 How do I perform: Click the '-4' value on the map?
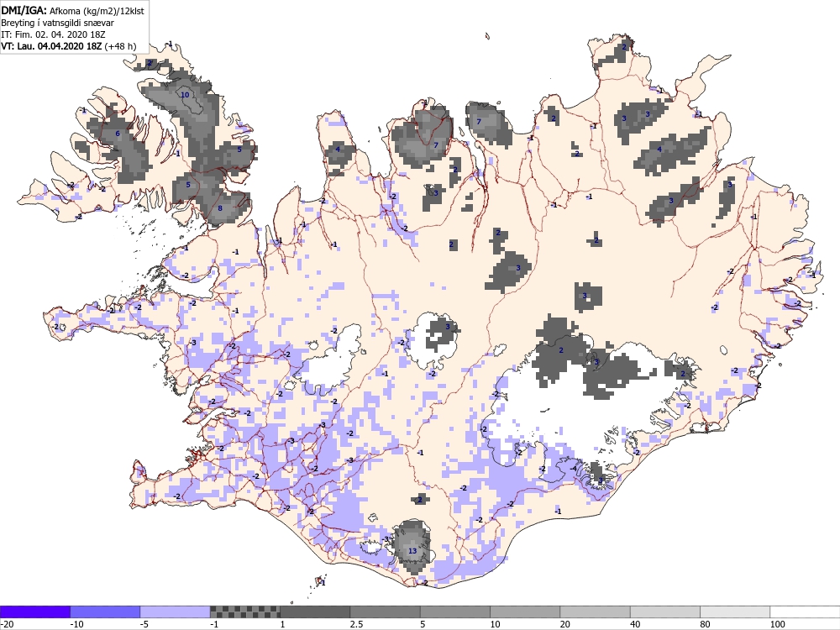click(574, 468)
